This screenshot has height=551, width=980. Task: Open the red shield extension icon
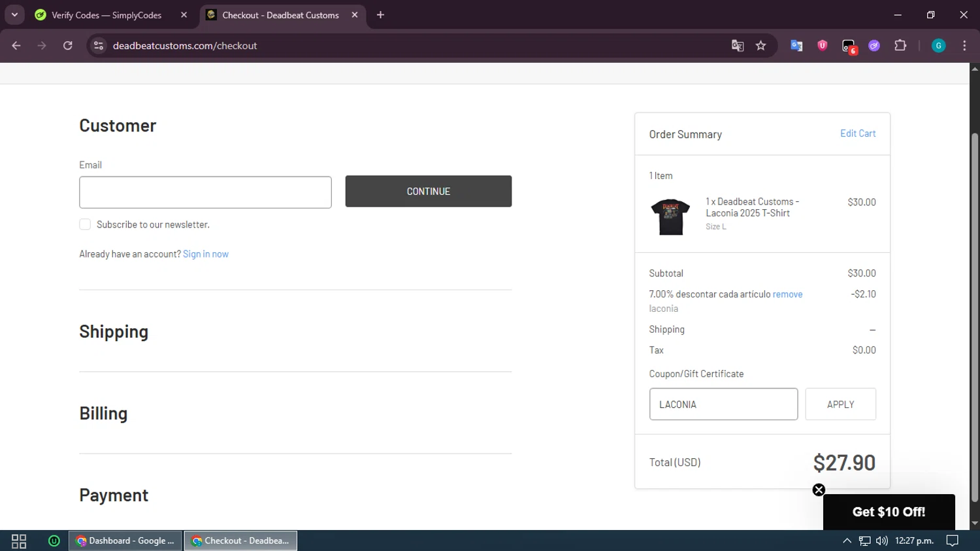pyautogui.click(x=823, y=46)
